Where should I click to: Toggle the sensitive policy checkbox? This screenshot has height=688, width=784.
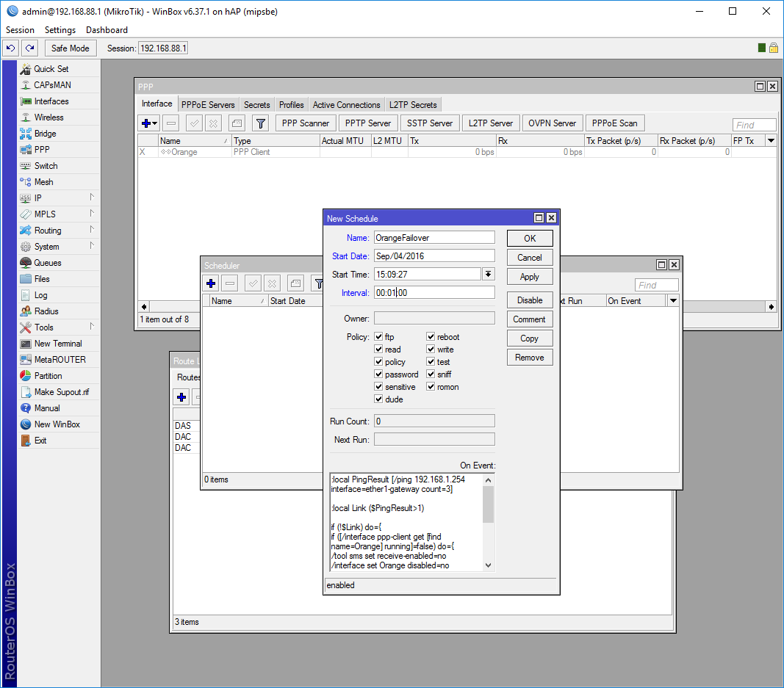click(x=378, y=387)
